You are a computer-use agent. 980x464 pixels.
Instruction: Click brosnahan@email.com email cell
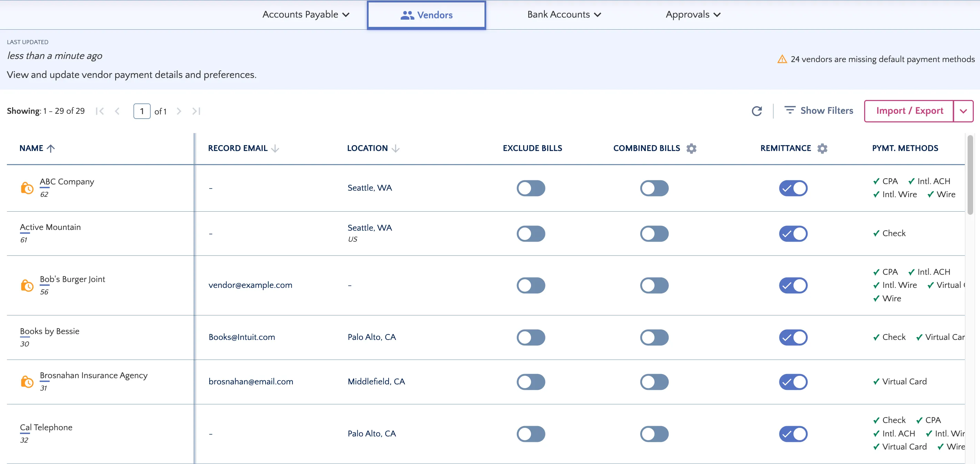click(251, 382)
